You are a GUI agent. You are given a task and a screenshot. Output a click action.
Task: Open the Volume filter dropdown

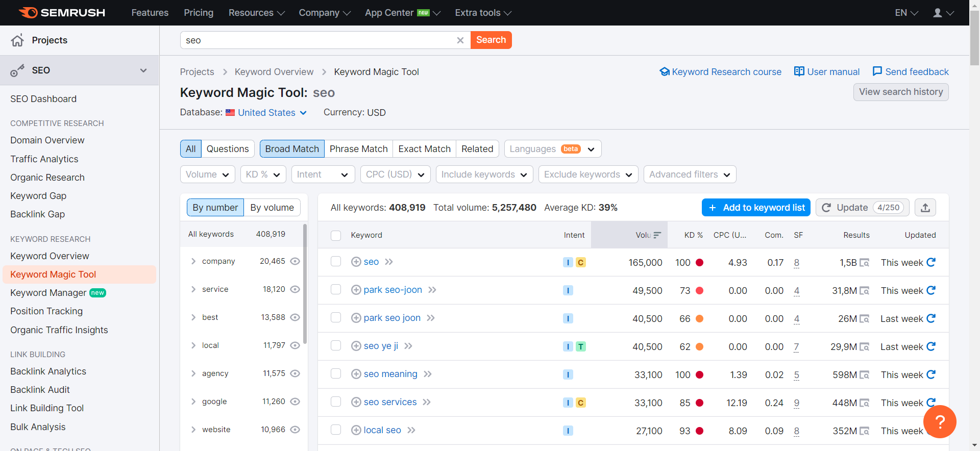point(208,174)
